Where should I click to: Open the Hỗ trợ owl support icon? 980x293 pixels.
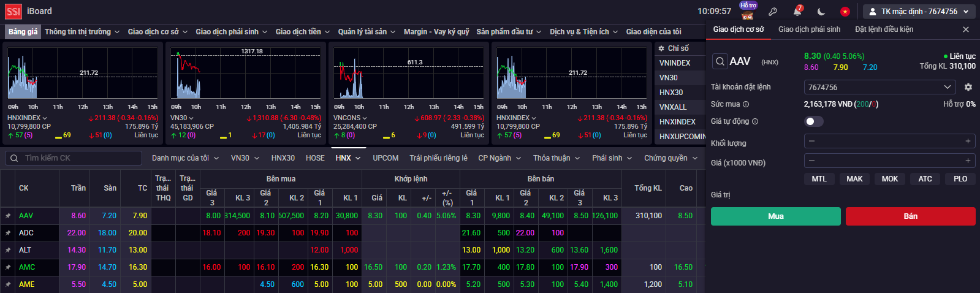pos(748,10)
